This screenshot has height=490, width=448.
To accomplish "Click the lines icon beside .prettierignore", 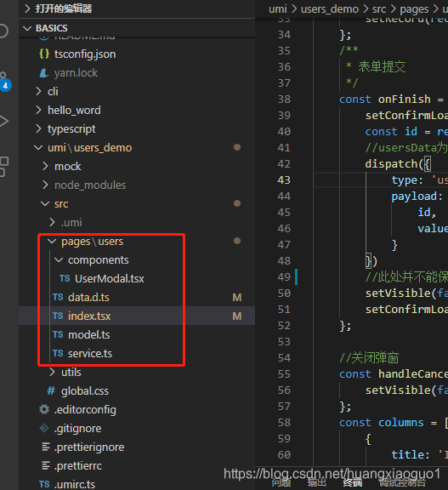I will tap(46, 447).
